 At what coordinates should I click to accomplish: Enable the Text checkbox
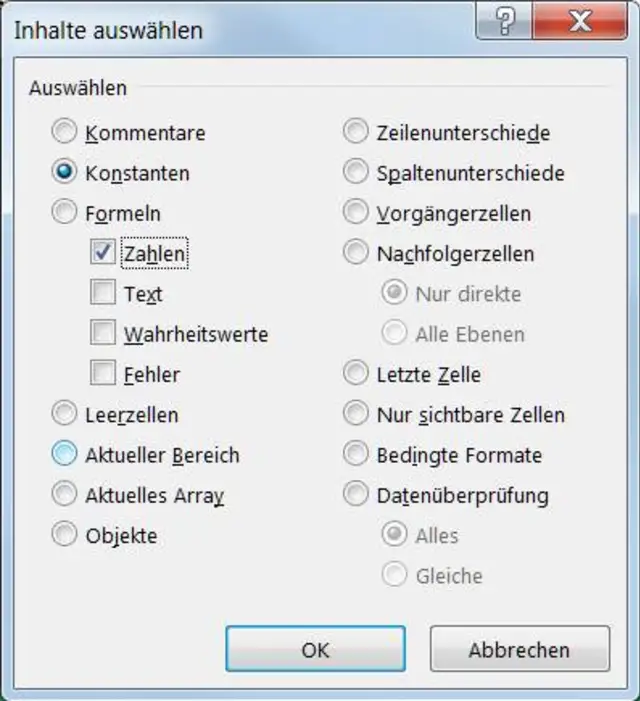point(103,293)
